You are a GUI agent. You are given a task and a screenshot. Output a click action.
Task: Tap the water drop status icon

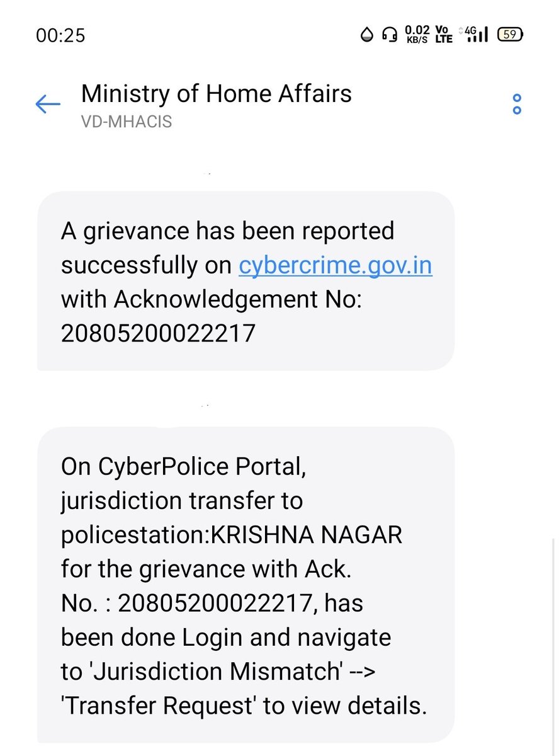click(368, 35)
